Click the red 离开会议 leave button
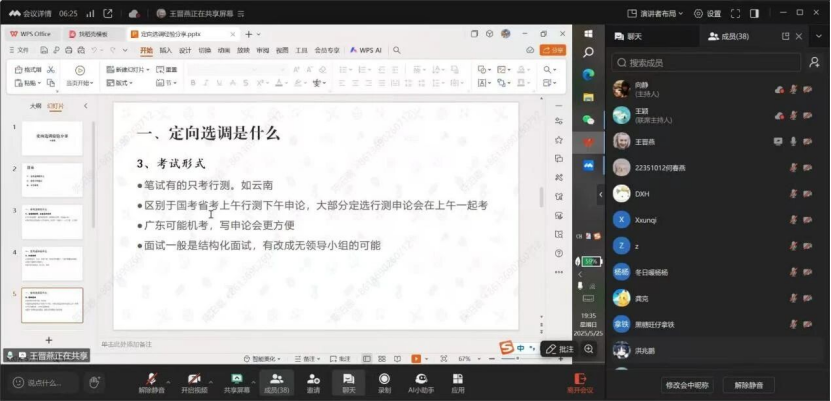This screenshot has width=831, height=401. tap(580, 381)
